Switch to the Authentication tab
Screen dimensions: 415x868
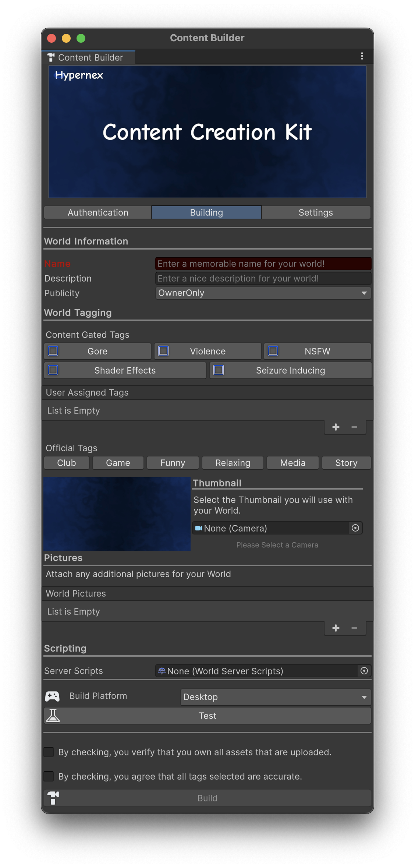98,212
